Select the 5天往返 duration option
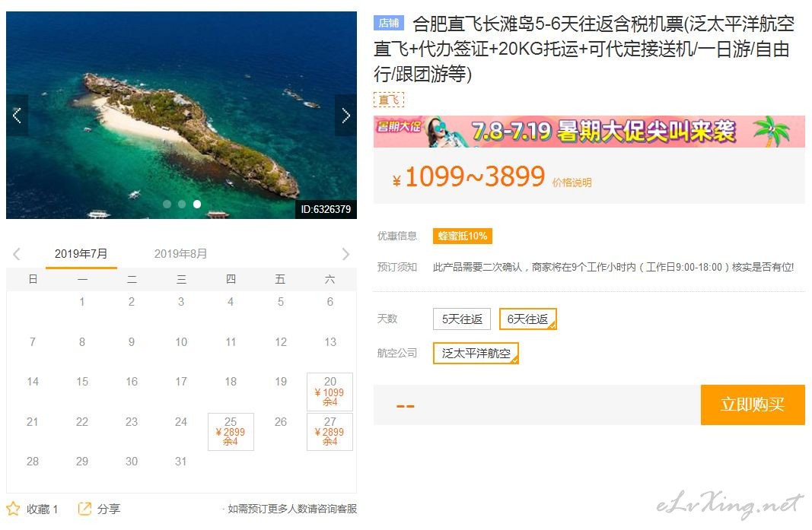Viewport: 812px width, 530px height. [x=462, y=319]
